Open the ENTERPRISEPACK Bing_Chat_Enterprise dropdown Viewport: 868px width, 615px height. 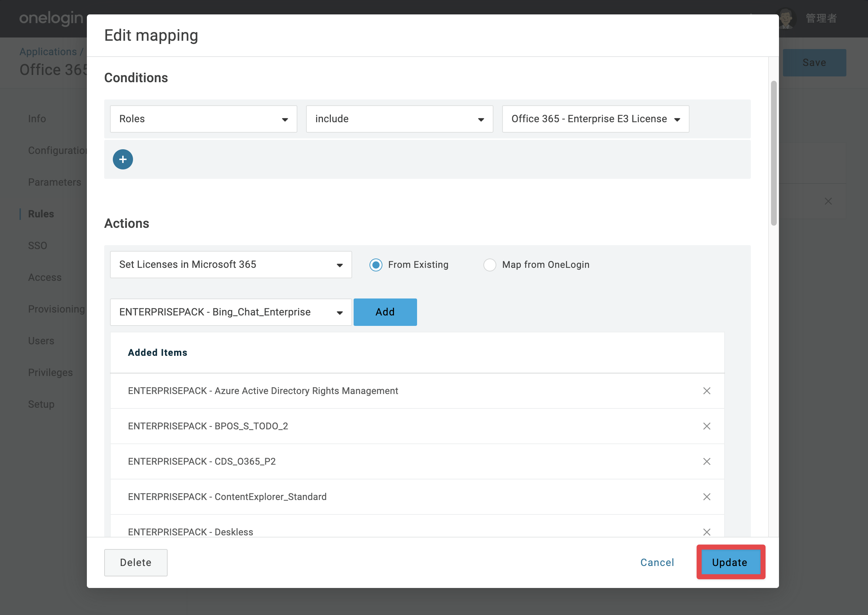click(x=231, y=312)
